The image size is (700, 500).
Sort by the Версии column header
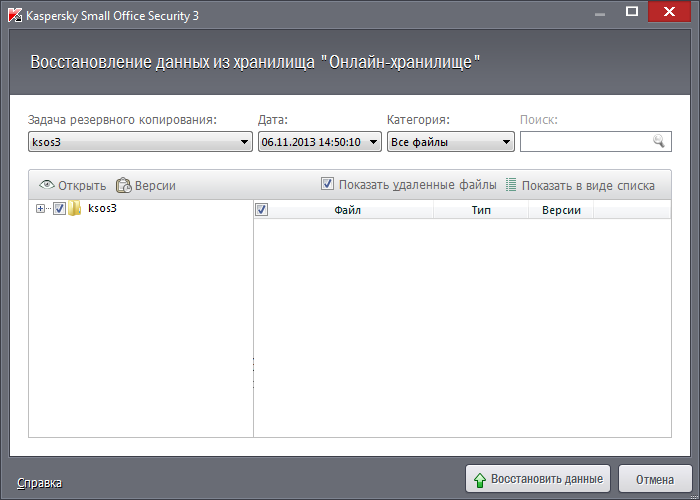pyautogui.click(x=561, y=210)
